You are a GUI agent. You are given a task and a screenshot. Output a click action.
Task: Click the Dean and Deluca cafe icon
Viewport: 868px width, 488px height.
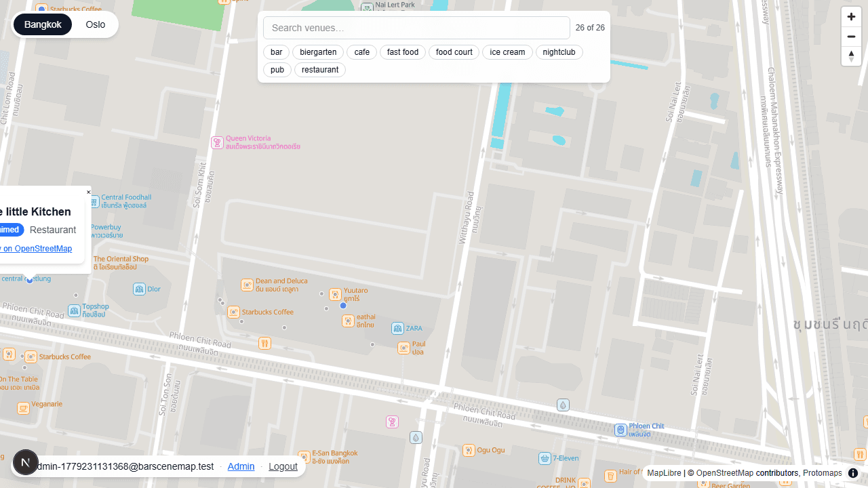pos(248,285)
